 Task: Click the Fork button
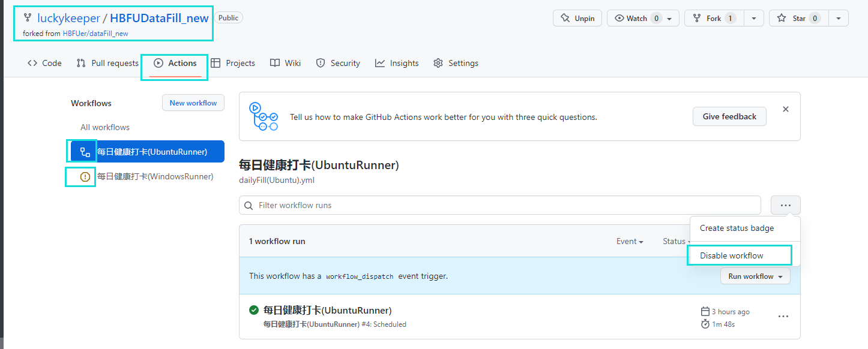pyautogui.click(x=714, y=18)
